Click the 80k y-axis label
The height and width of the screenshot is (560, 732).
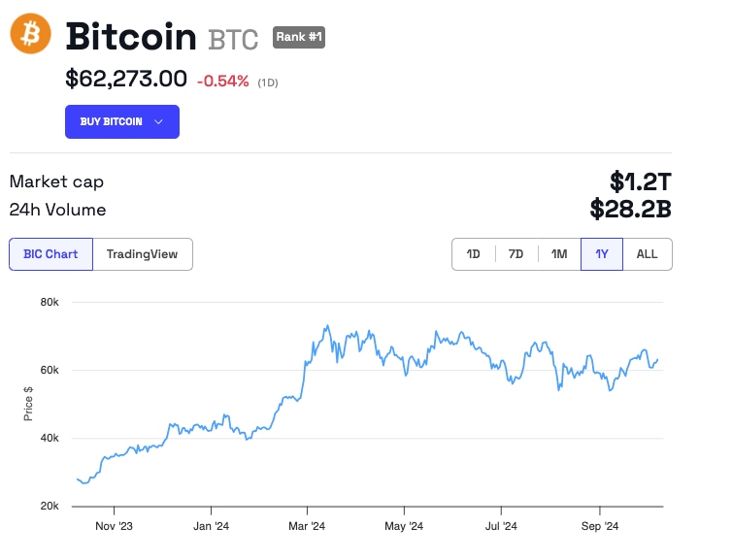point(49,303)
